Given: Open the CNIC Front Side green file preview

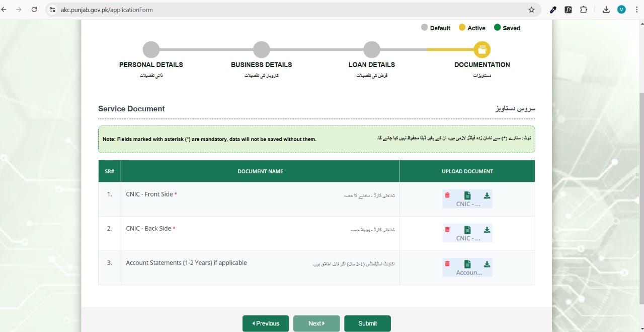Looking at the screenshot, I should 467,195.
